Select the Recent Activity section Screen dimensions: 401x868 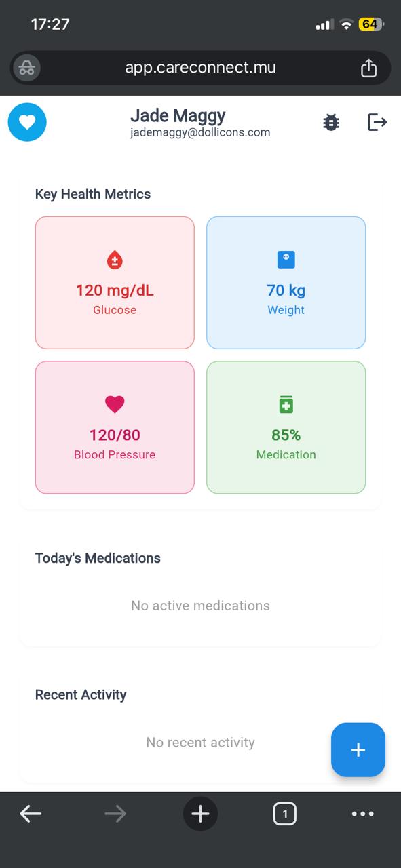pyautogui.click(x=81, y=694)
